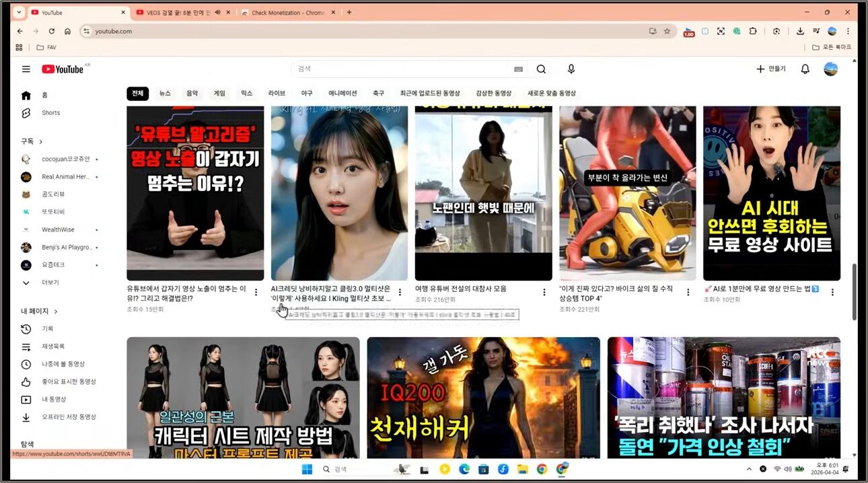Open more options for Kling 멀티샷 video
The image size is (868, 483).
click(400, 292)
